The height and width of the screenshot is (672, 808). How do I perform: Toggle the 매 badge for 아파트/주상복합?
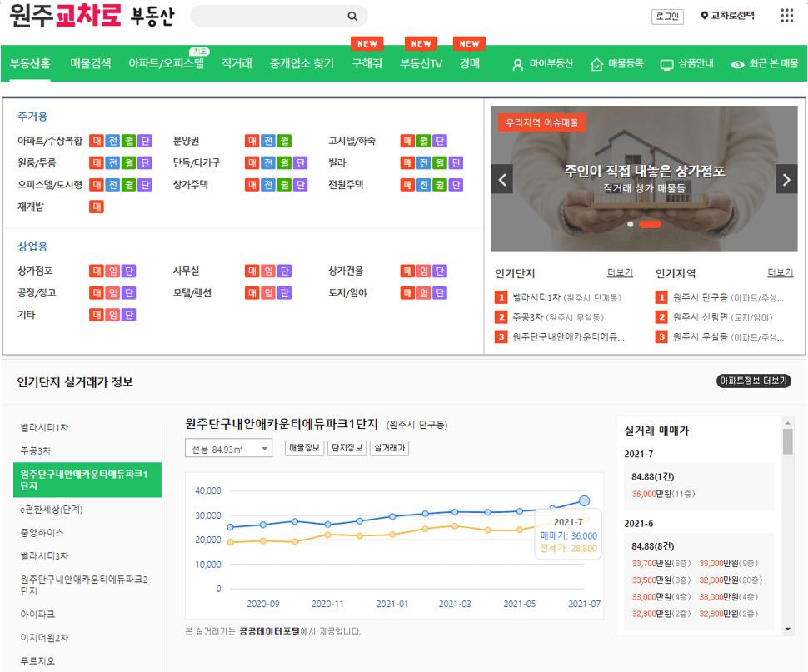coord(96,141)
